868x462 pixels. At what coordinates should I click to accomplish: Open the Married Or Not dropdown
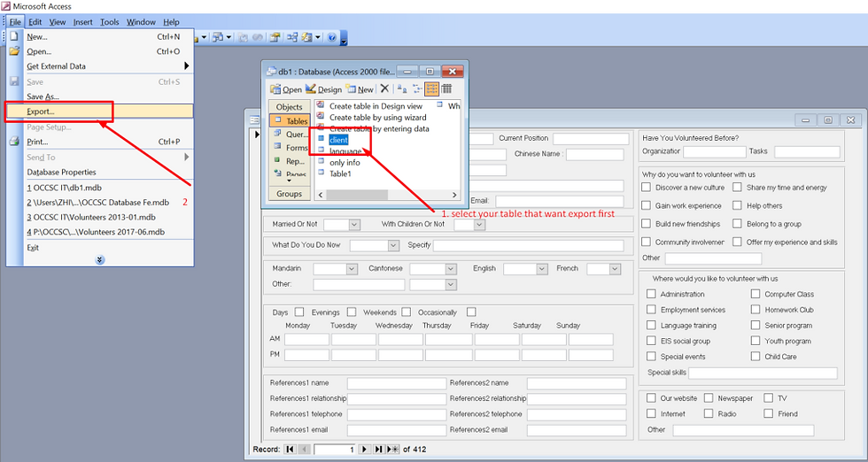click(x=354, y=225)
